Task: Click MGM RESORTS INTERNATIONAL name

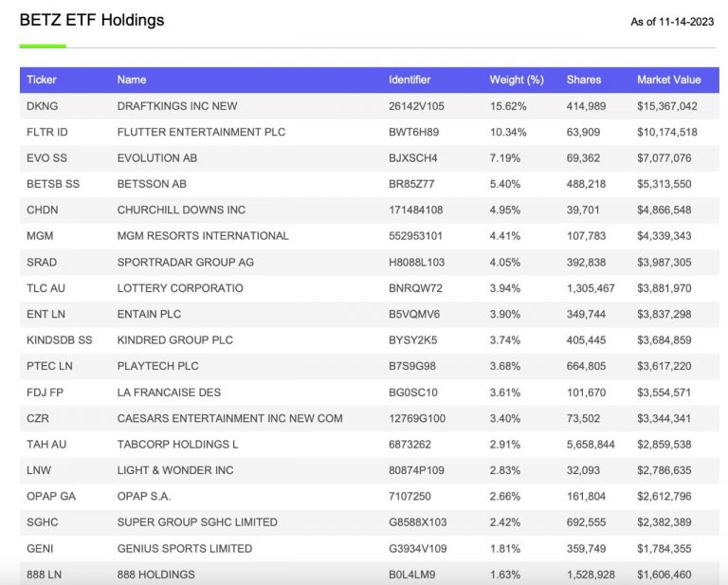Action: coord(203,236)
